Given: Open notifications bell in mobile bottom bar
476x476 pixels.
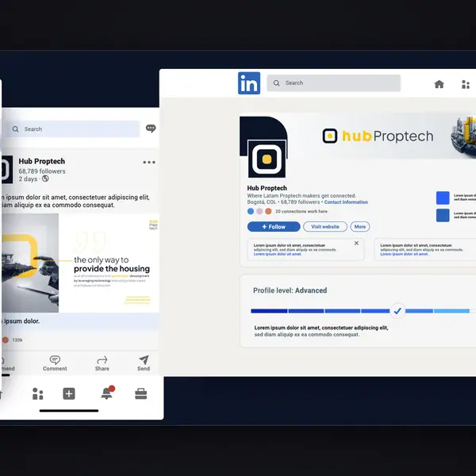Looking at the screenshot, I should point(107,393).
